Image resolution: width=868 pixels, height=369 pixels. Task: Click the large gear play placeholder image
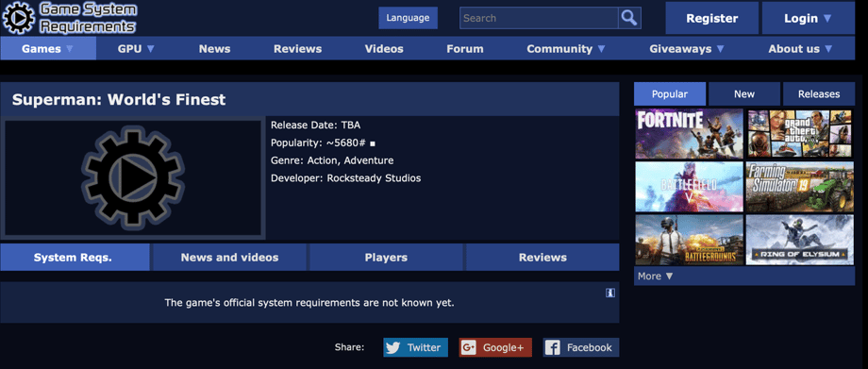tap(133, 177)
